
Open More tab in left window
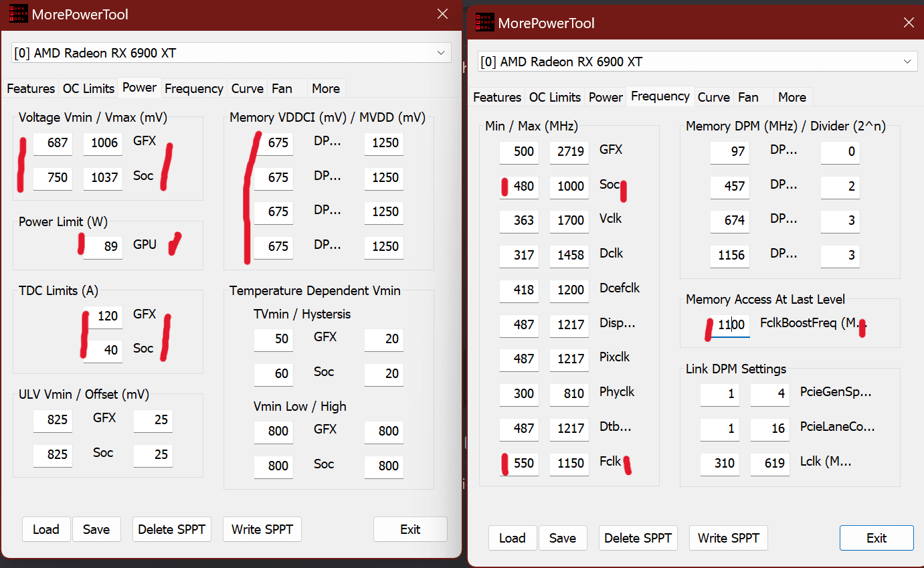tap(326, 88)
